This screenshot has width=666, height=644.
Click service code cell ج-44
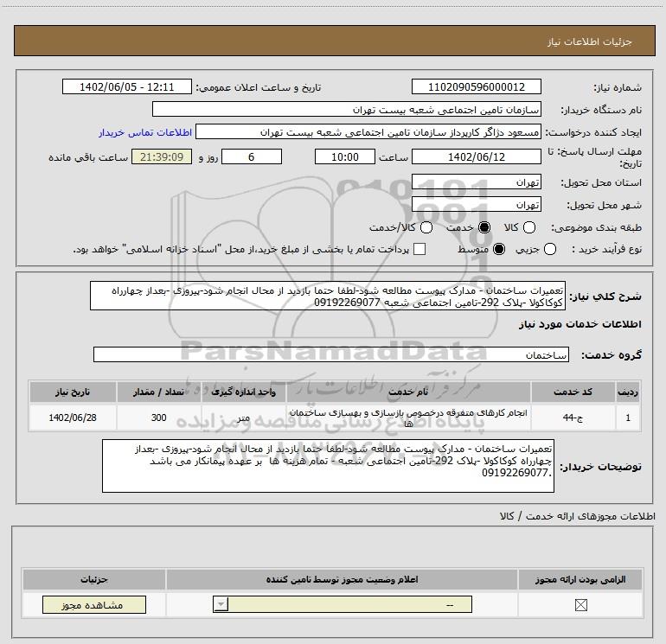[x=573, y=418]
